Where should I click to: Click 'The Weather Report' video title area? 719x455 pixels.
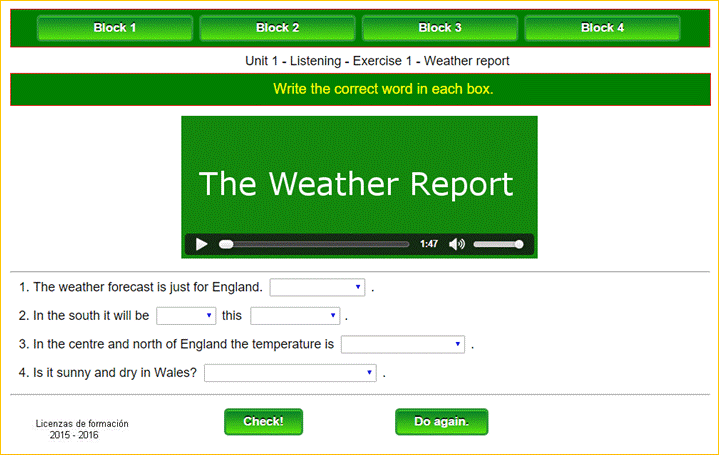click(356, 184)
